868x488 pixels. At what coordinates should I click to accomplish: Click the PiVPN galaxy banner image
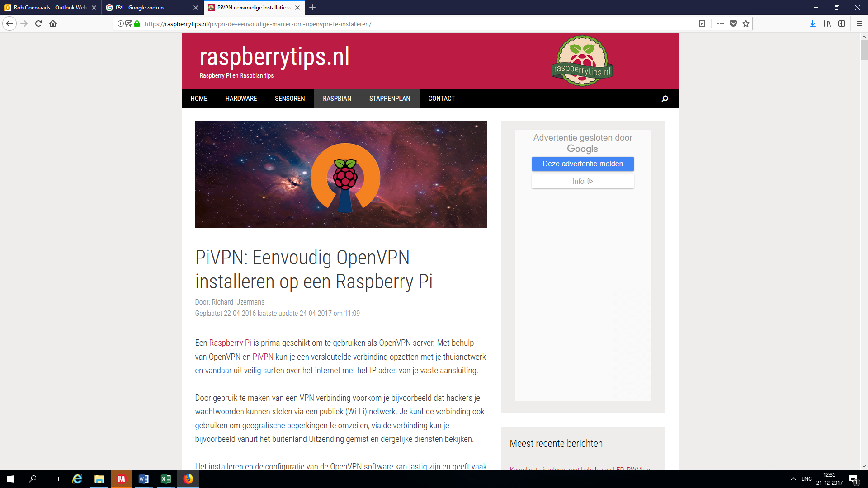[341, 174]
